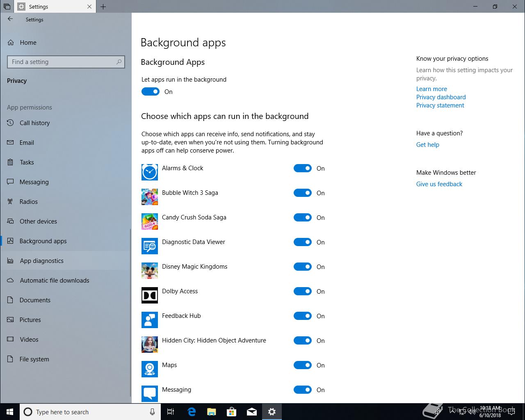Go back using the back arrow
This screenshot has height=420, width=525.
pyautogui.click(x=10, y=19)
